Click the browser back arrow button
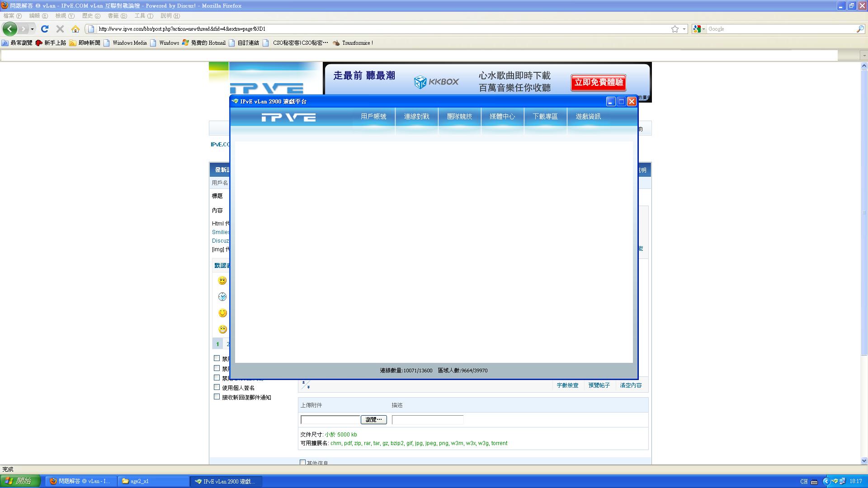 pos(9,29)
